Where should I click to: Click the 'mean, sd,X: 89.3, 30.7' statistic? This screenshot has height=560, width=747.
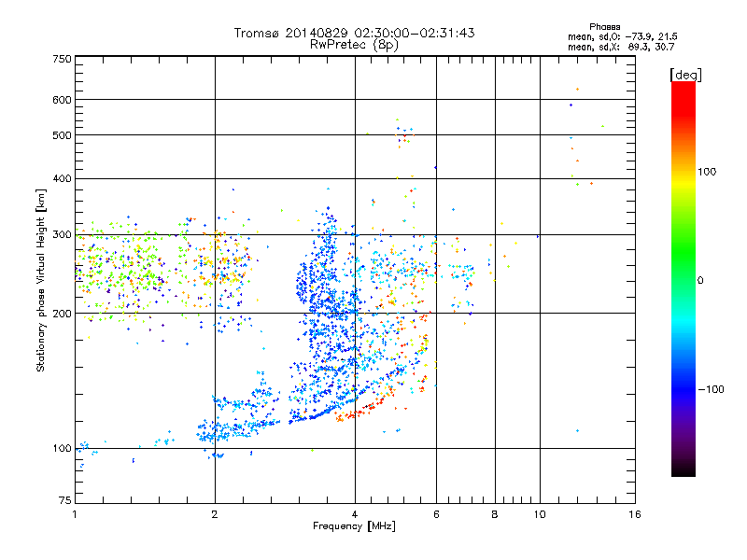click(621, 47)
